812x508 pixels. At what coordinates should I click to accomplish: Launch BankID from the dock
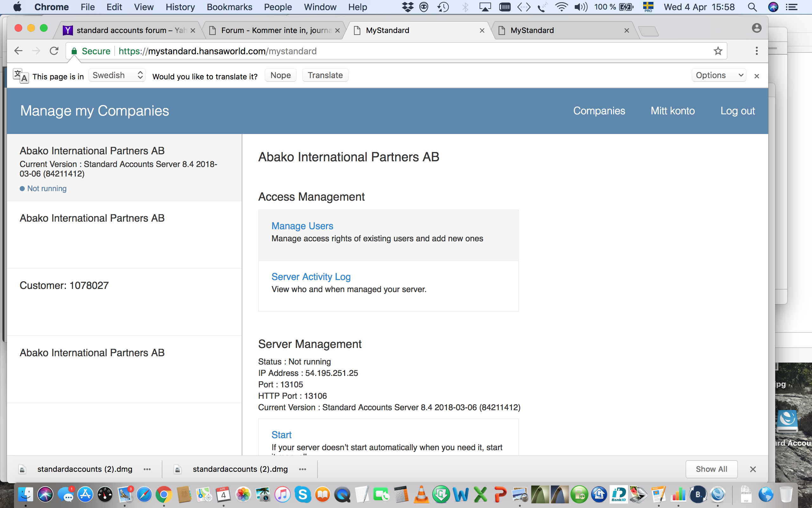pos(619,495)
